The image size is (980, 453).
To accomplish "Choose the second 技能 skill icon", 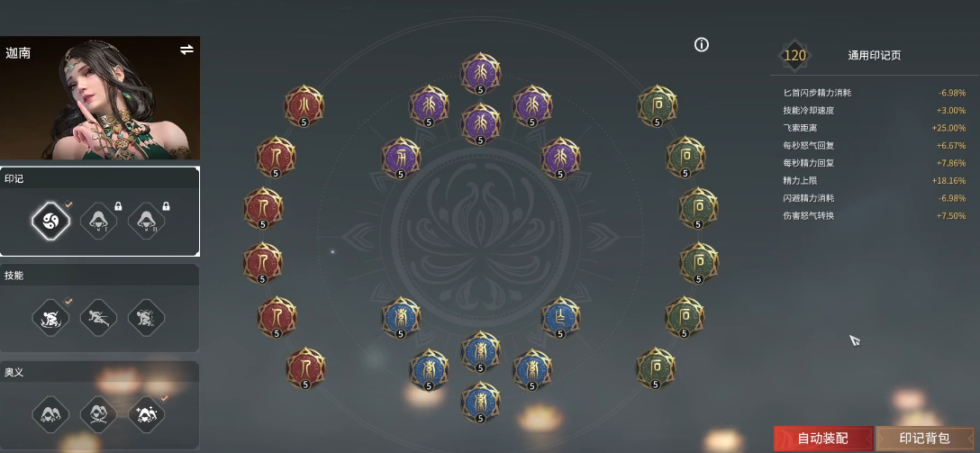I will click(99, 317).
